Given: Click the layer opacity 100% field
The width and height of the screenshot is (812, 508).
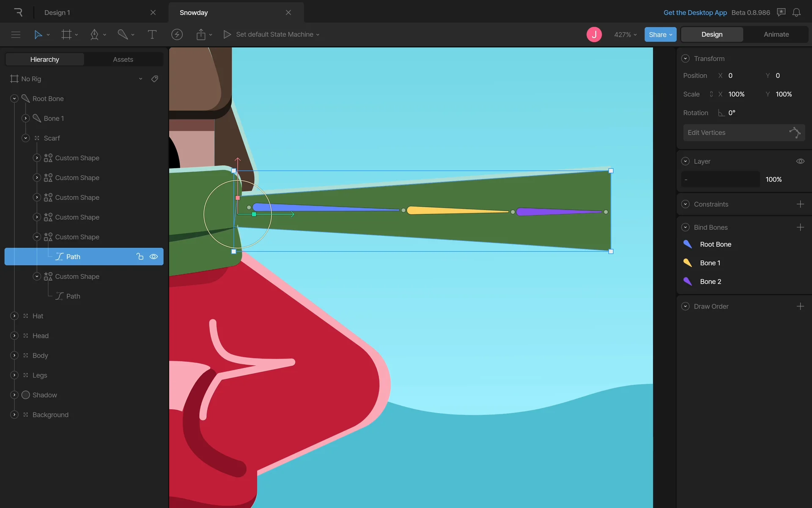Looking at the screenshot, I should pyautogui.click(x=774, y=179).
